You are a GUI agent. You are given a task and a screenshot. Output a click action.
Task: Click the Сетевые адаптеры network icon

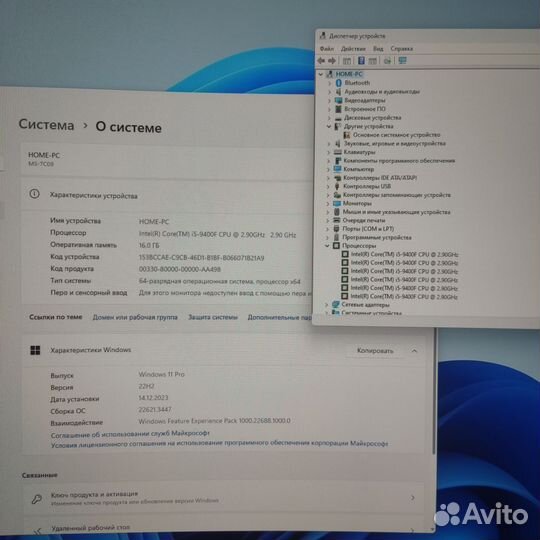point(336,304)
